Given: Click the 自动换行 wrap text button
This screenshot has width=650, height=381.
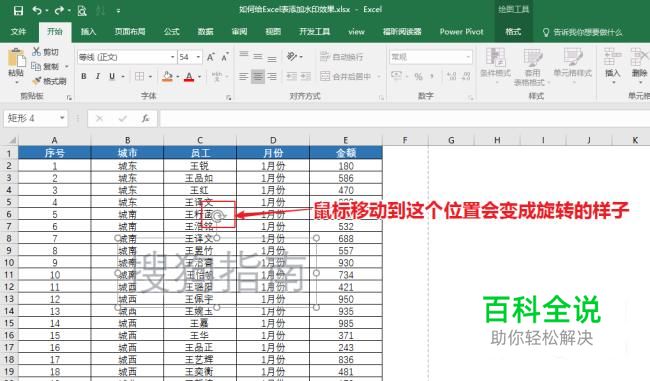Looking at the screenshot, I should [x=342, y=57].
